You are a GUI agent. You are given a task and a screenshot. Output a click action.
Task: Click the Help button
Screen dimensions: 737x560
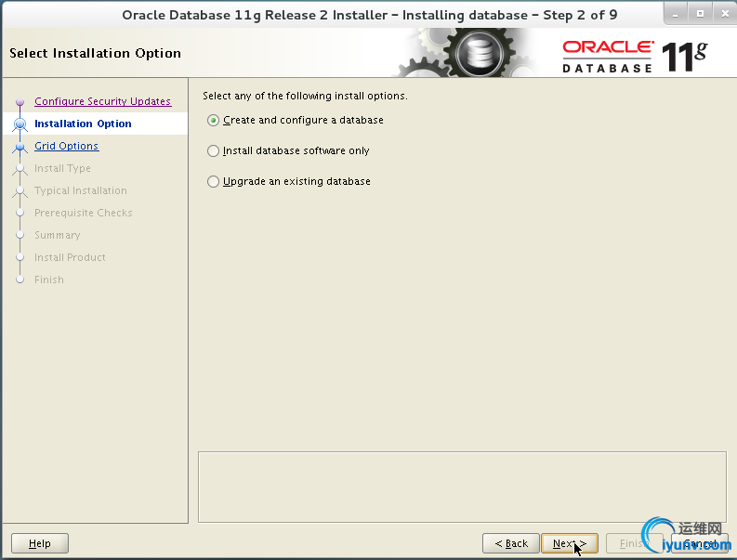(x=40, y=543)
